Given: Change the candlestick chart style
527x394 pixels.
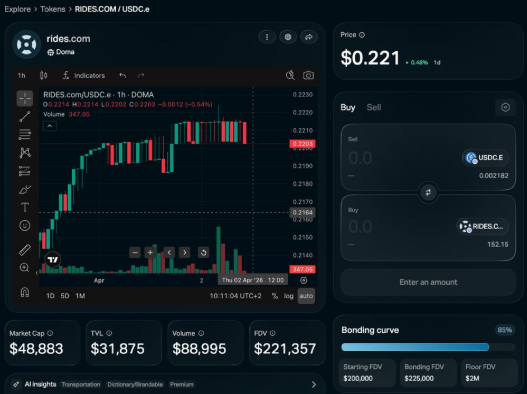Looking at the screenshot, I should click(x=44, y=75).
